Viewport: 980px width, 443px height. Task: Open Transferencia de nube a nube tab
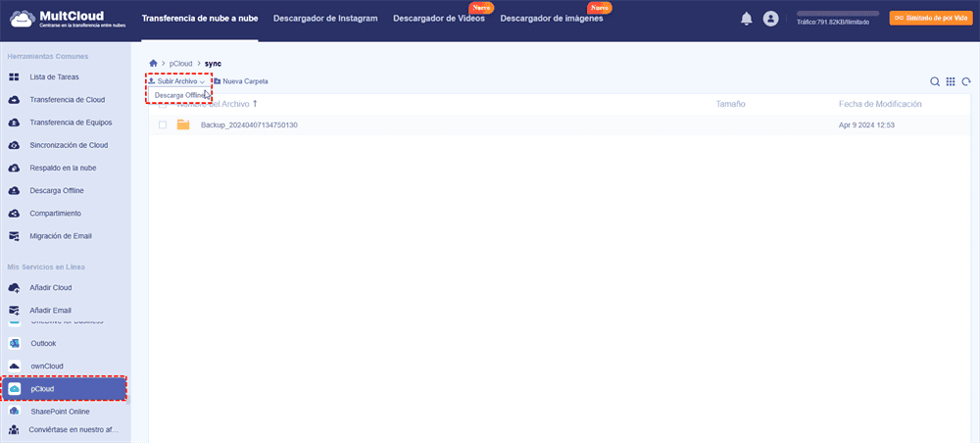coord(199,18)
